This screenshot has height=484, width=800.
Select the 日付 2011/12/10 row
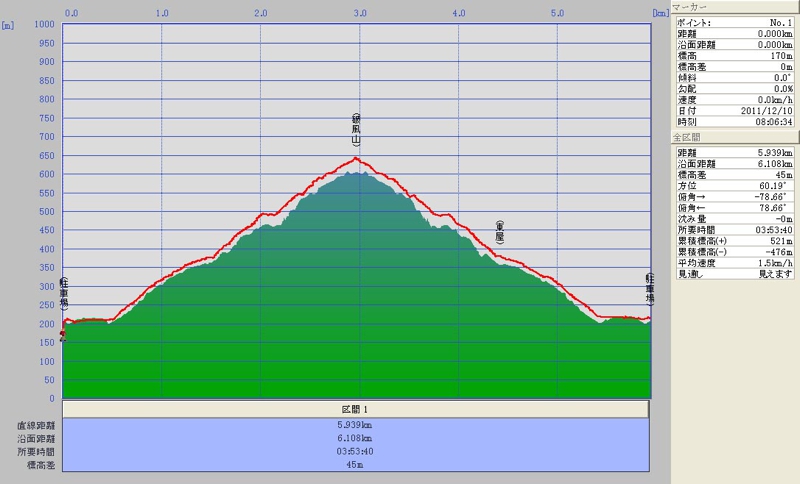tap(734, 110)
